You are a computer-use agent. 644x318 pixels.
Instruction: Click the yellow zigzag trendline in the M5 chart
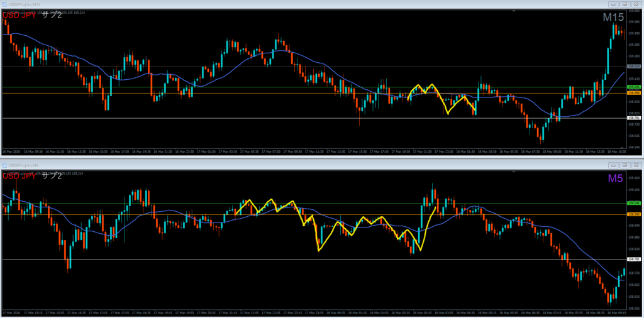pyautogui.click(x=319, y=248)
